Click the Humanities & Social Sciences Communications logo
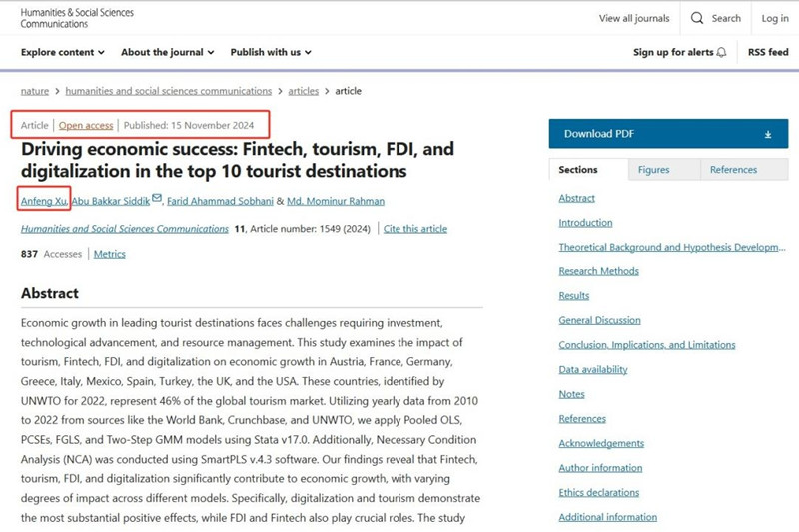799x532 pixels. click(x=77, y=18)
